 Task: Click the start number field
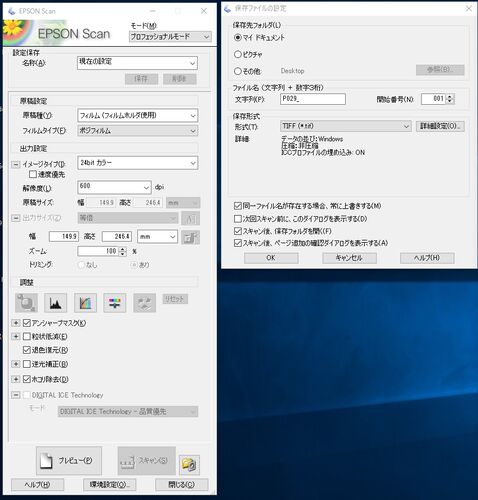(433, 99)
